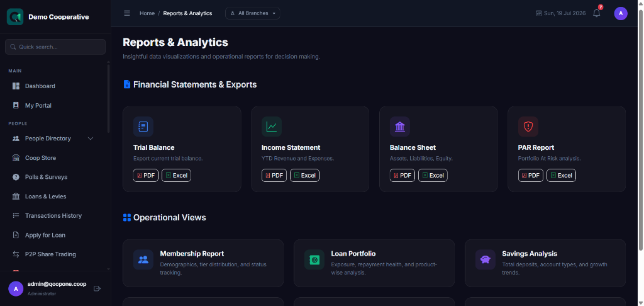
Task: Click the Trial Balance card icon
Action: click(143, 127)
